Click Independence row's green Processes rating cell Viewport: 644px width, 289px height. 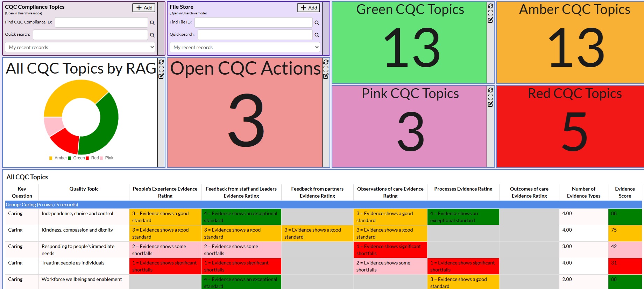tap(463, 217)
